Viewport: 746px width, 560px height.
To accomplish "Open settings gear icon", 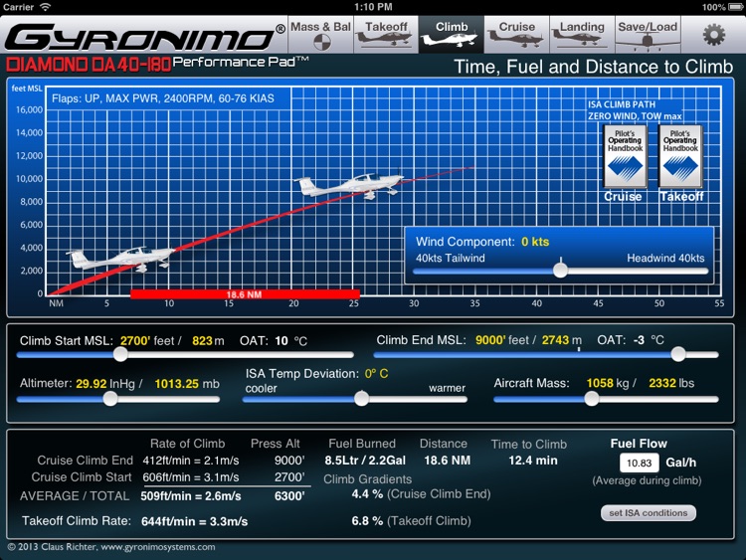I will (x=713, y=35).
